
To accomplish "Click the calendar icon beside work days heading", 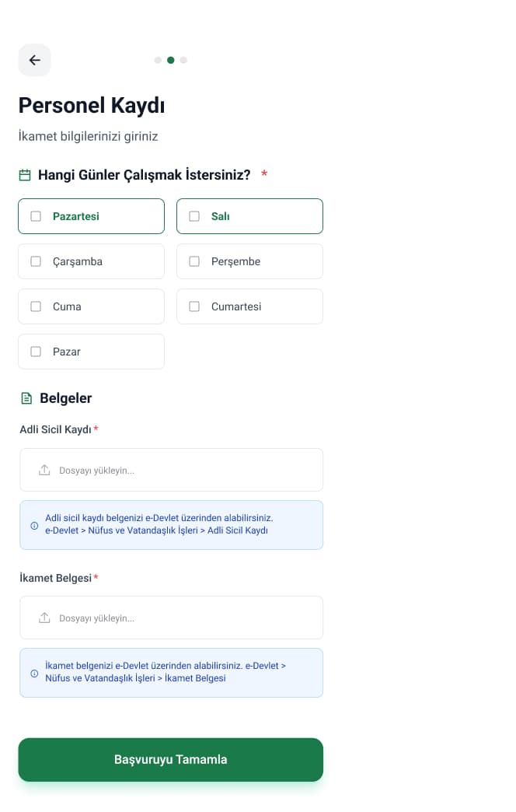I will click(25, 175).
